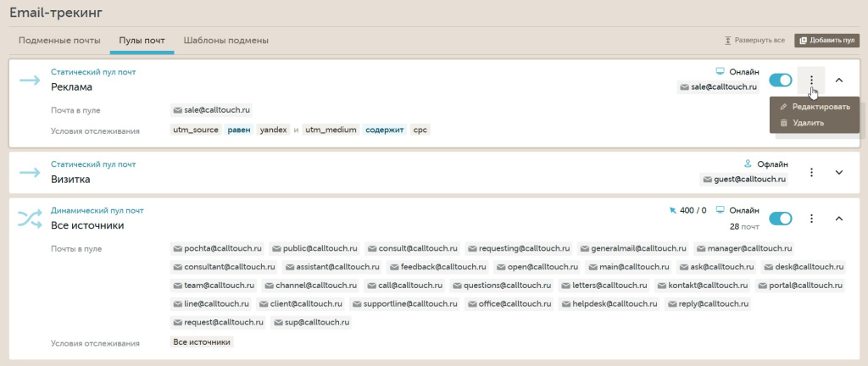868x366 pixels.
Task: Click the supportline@calltouch.ru email chip
Action: [404, 304]
